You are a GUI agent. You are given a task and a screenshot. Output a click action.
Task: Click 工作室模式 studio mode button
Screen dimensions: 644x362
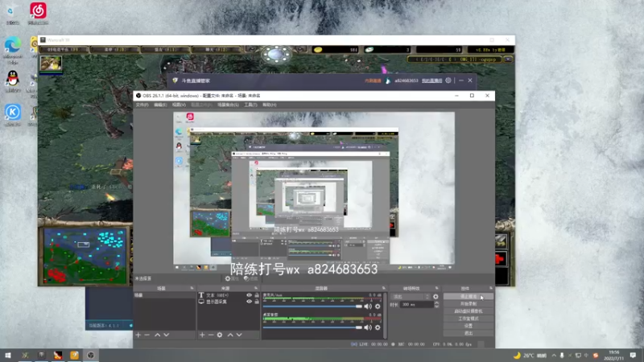point(469,319)
